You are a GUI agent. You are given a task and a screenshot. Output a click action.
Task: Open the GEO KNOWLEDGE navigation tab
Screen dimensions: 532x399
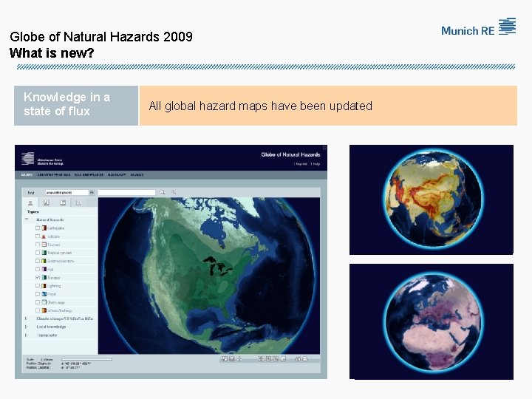[89, 174]
